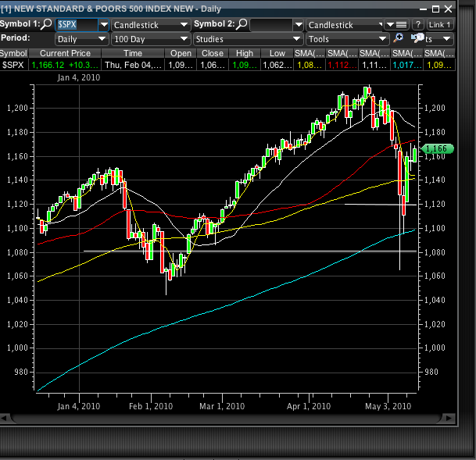Open the 100 Day range dropdown
Image resolution: width=476 pixels, height=460 pixels.
point(150,39)
